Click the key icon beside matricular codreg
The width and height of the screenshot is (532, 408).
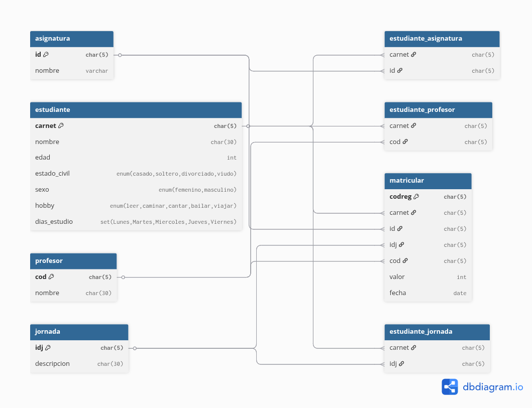tap(416, 197)
